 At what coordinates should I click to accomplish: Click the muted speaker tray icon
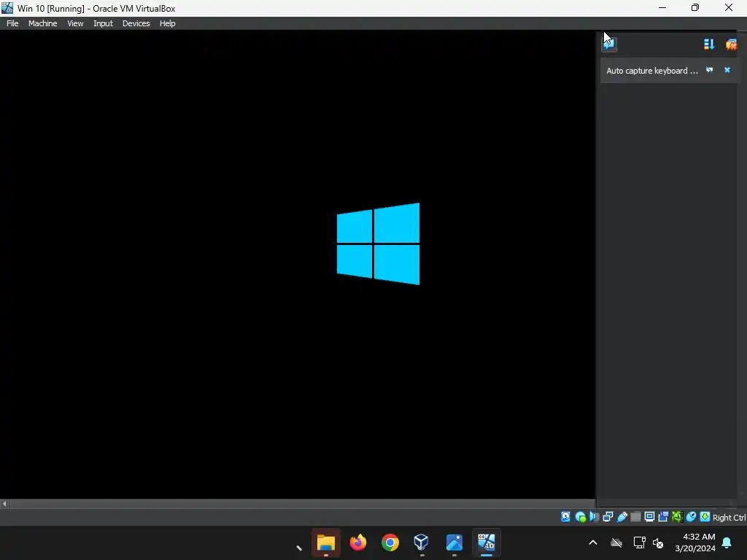click(x=658, y=542)
